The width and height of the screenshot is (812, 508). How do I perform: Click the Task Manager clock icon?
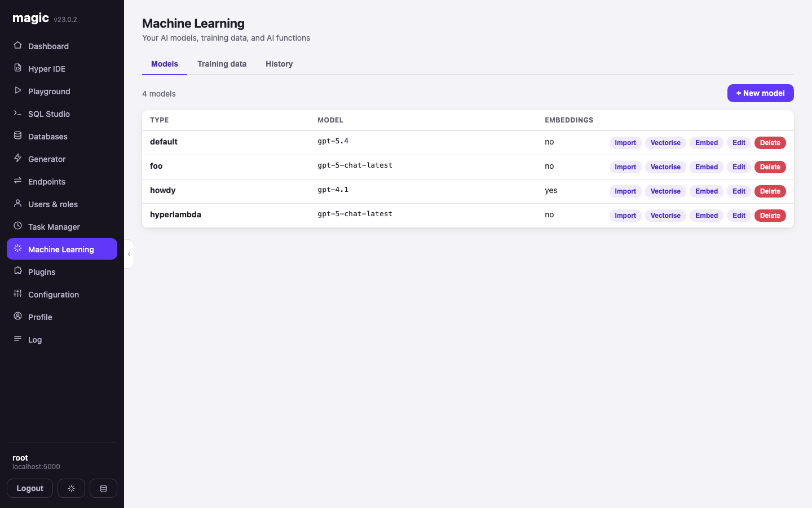coord(17,226)
